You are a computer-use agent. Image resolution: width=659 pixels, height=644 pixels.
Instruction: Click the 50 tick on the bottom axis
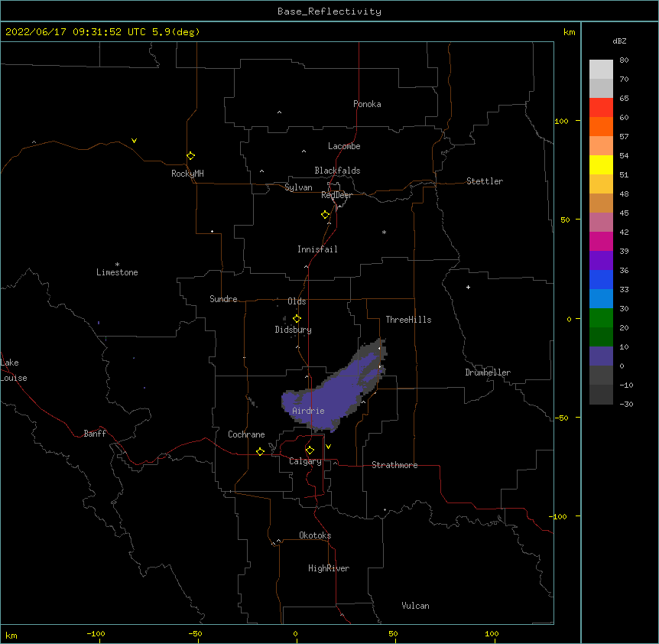393,633
